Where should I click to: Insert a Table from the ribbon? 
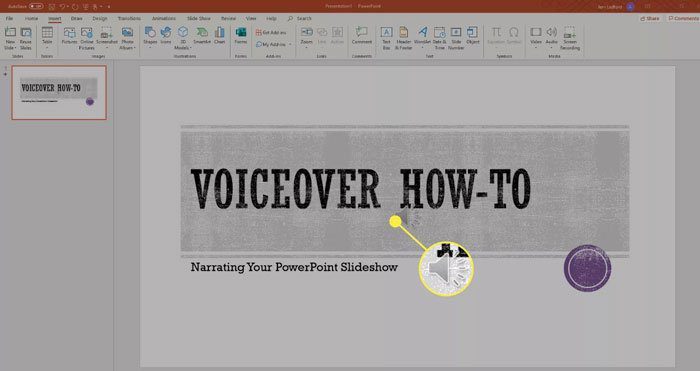click(x=47, y=38)
